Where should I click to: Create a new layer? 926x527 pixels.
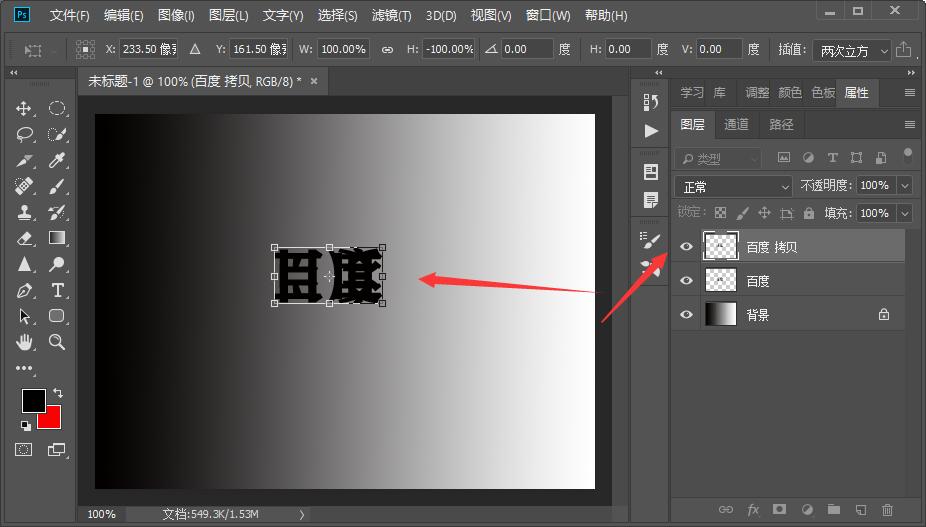pos(861,509)
